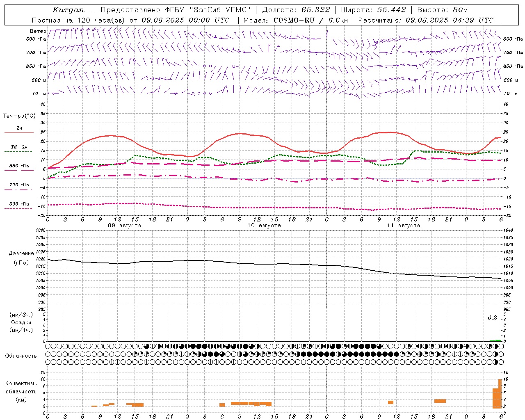Click the precipitation amount "0.2"

pos(492,318)
